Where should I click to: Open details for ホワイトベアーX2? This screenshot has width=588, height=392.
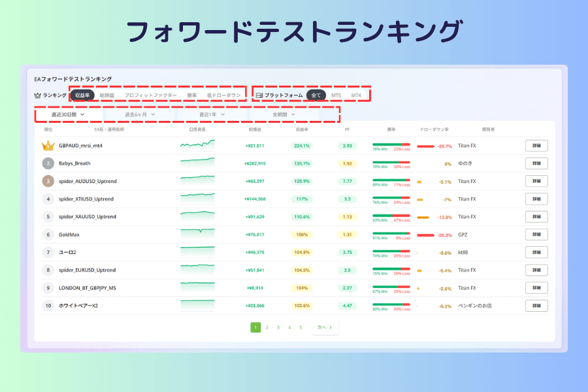tap(536, 306)
